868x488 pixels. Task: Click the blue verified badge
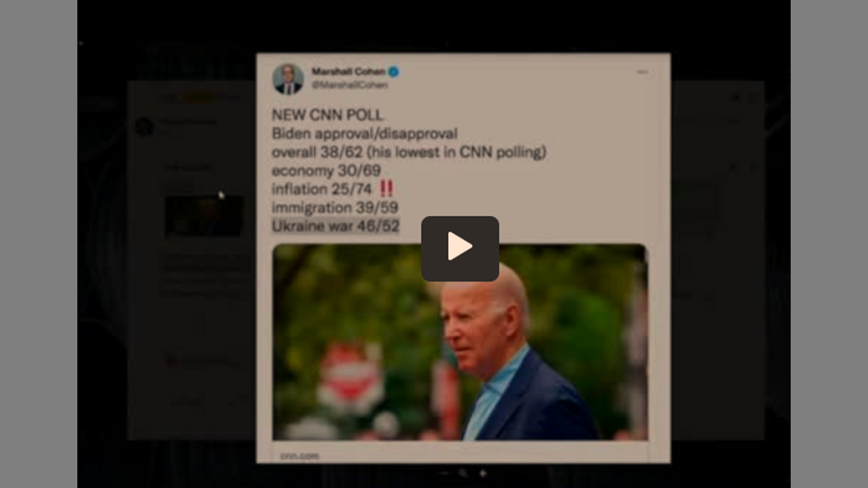[x=393, y=71]
